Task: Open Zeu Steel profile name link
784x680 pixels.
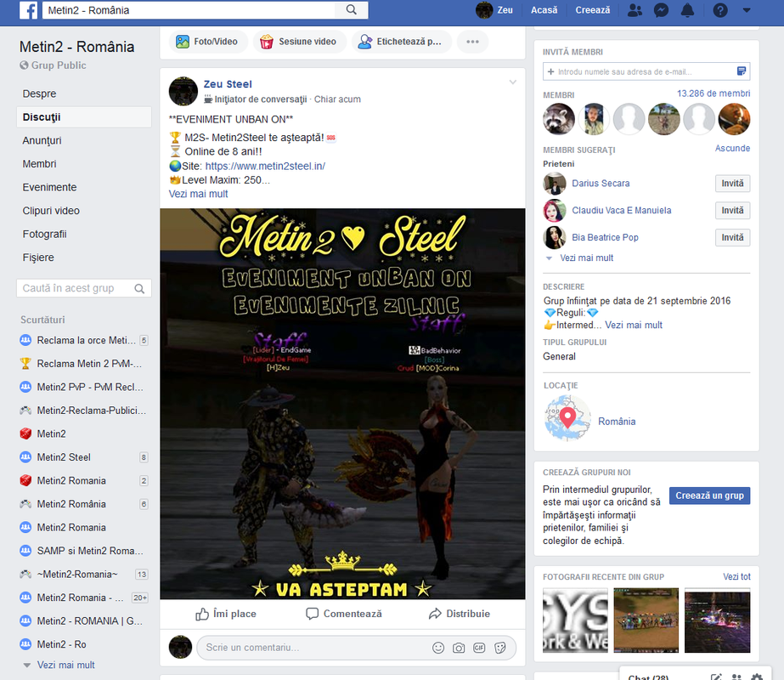Action: tap(228, 84)
